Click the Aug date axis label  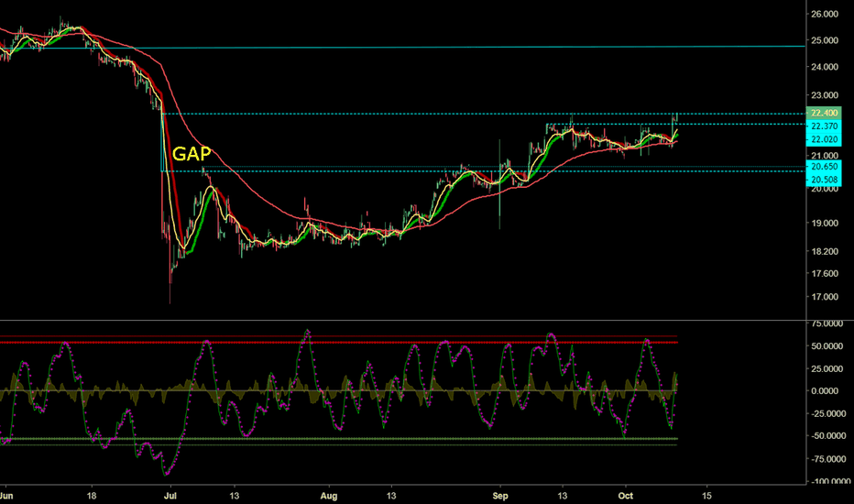pos(329,496)
